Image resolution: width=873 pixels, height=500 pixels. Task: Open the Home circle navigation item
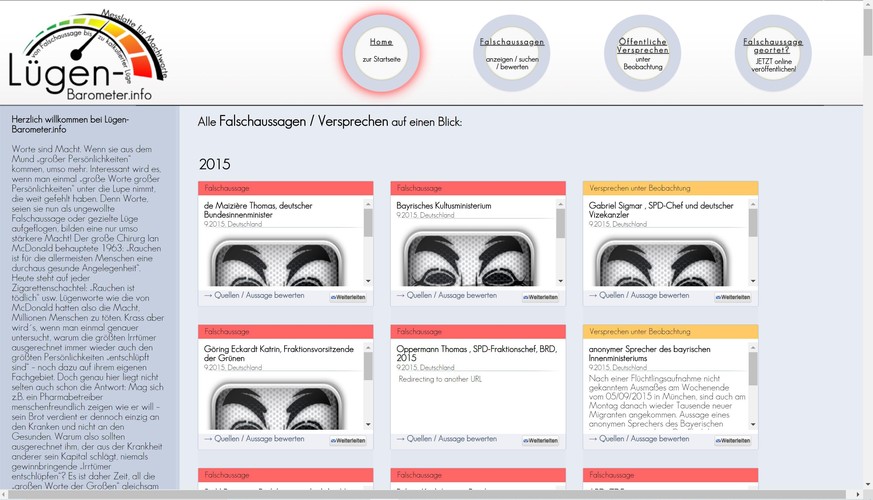pos(381,51)
